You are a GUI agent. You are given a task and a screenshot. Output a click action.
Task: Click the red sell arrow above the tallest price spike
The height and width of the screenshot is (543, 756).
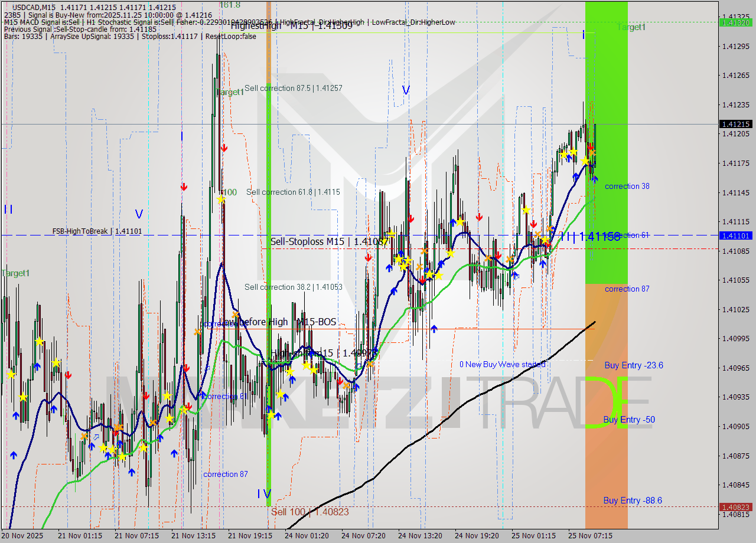point(223,148)
